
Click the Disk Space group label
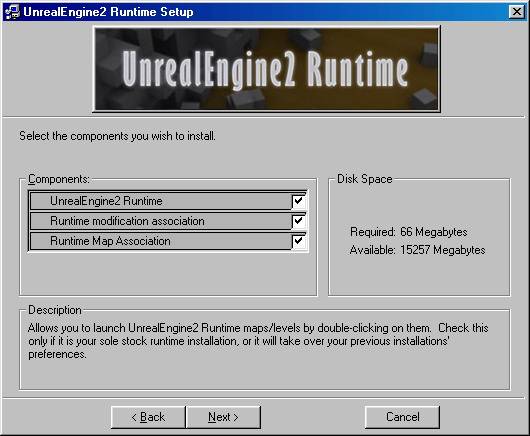click(365, 179)
